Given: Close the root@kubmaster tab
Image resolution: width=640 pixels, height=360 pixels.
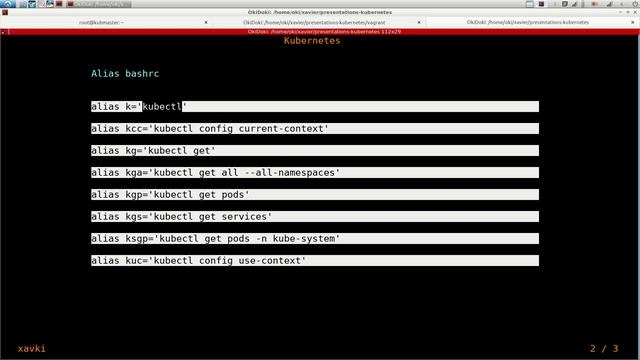Looking at the screenshot, I should click(x=206, y=22).
